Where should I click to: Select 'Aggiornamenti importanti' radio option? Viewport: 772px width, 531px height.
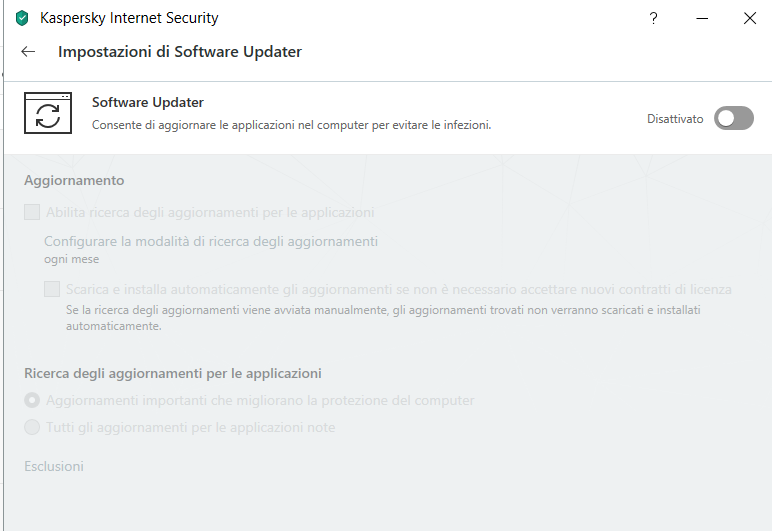click(x=32, y=400)
